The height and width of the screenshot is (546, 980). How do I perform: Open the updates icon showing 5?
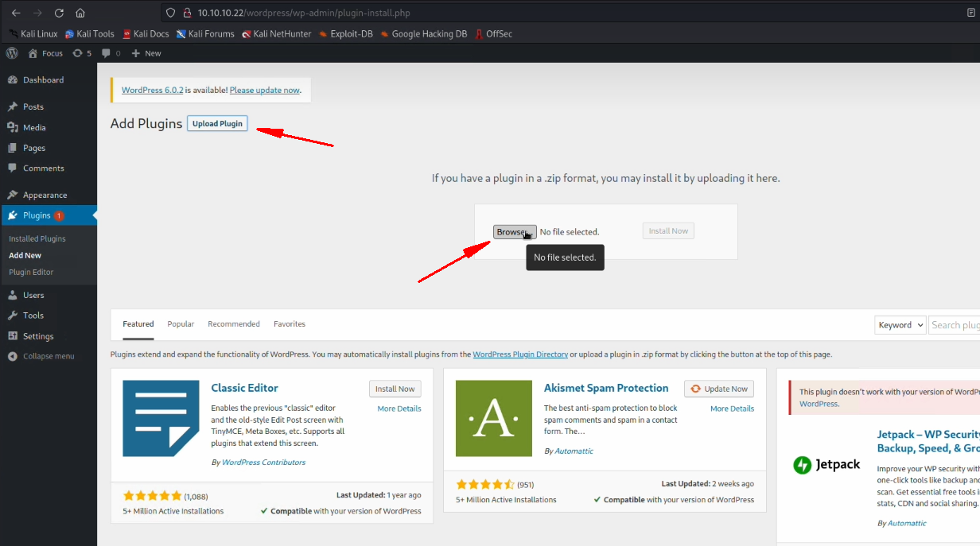click(82, 53)
